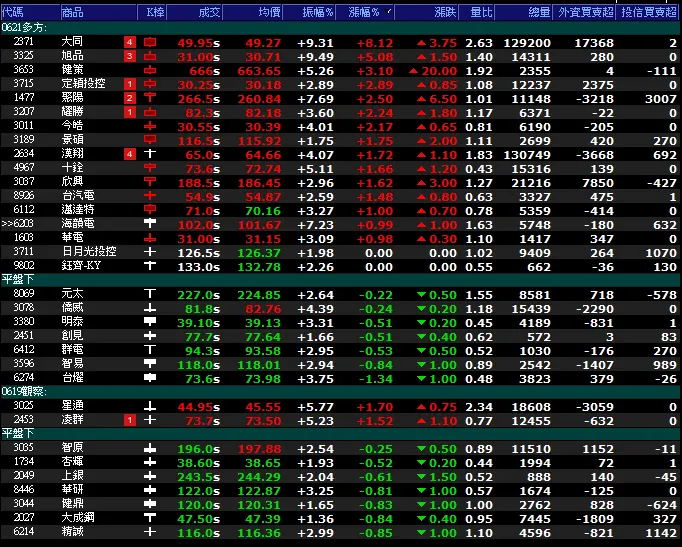
Task: Select stock name 創見
Action: click(x=72, y=336)
